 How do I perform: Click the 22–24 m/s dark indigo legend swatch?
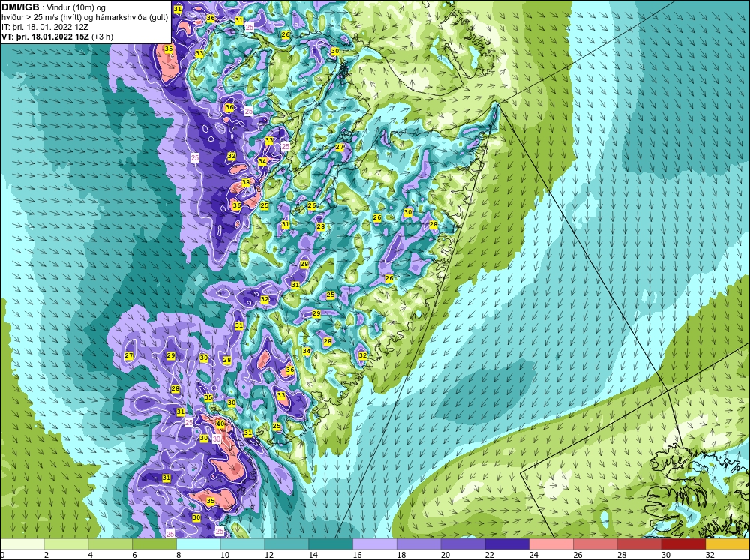507,544
